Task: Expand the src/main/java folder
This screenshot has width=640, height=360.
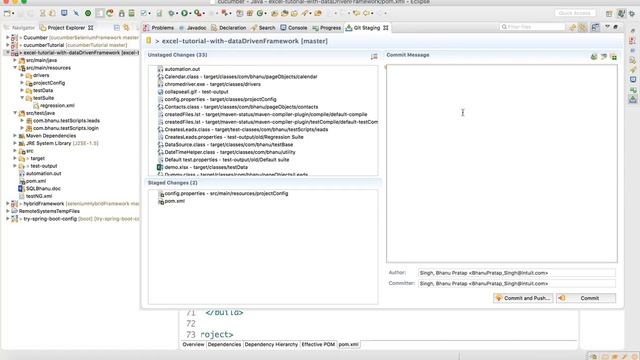Action: tap(15, 60)
